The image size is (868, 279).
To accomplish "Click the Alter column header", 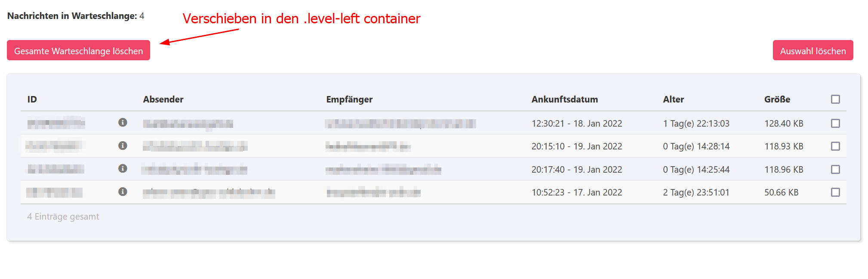I will pyautogui.click(x=673, y=99).
